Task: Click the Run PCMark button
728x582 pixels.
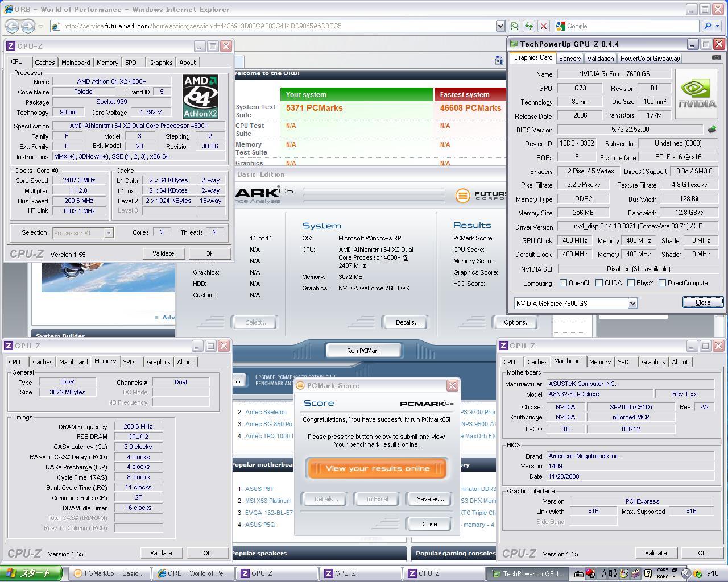Action: coord(363,351)
